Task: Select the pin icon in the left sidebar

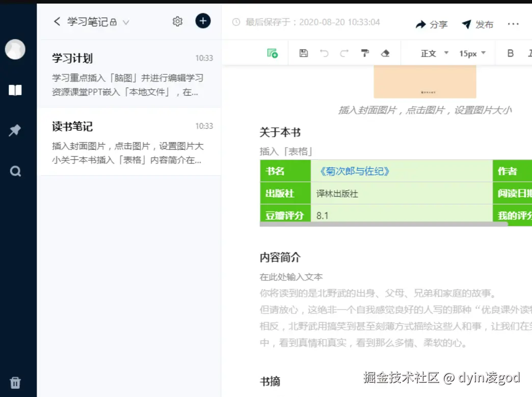Action: coord(15,130)
